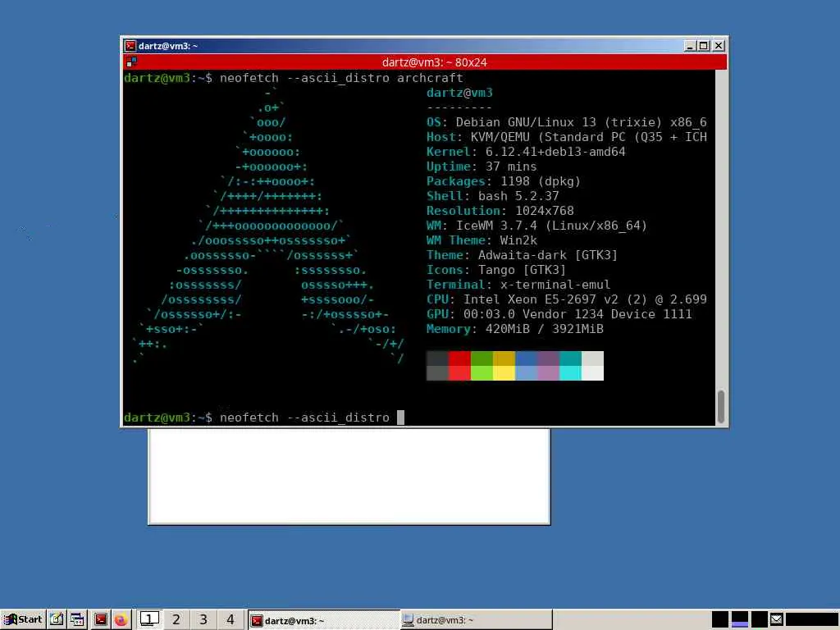Viewport: 840px width, 630px height.
Task: Click the Terminator split-layout icon on red bar
Action: (131, 62)
